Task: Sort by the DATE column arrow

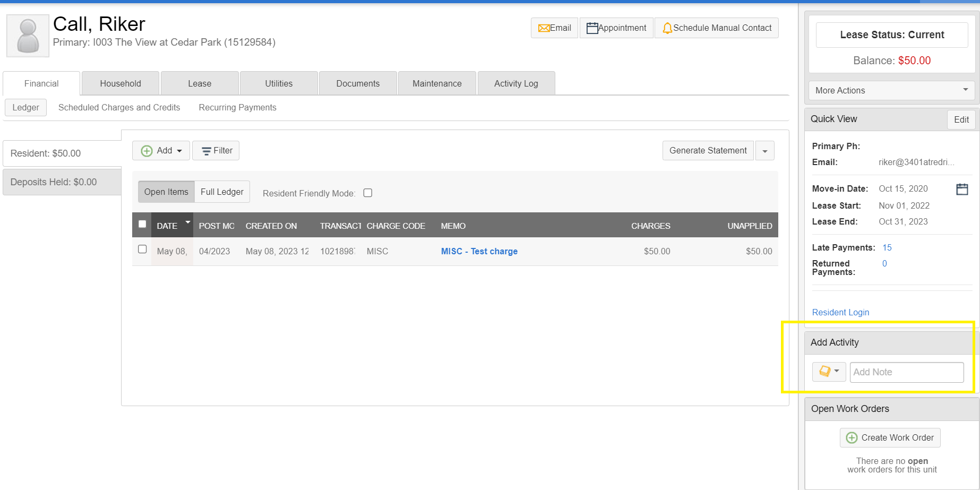Action: pos(188,221)
